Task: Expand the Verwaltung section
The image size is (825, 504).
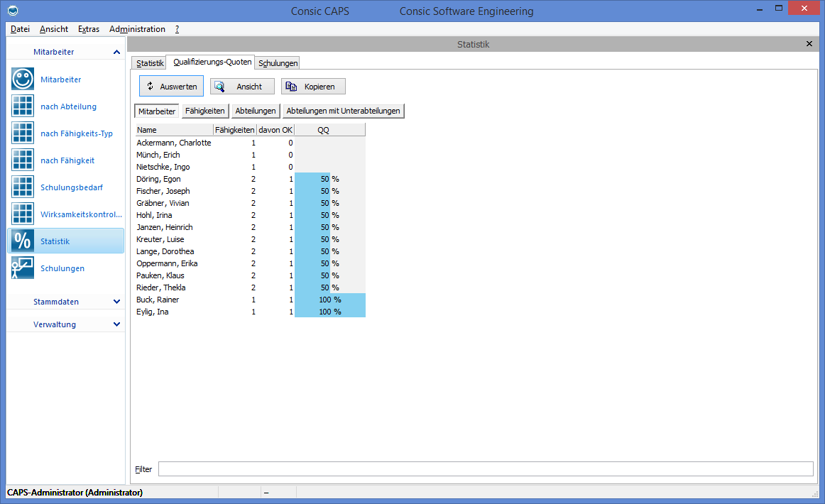Action: click(116, 324)
